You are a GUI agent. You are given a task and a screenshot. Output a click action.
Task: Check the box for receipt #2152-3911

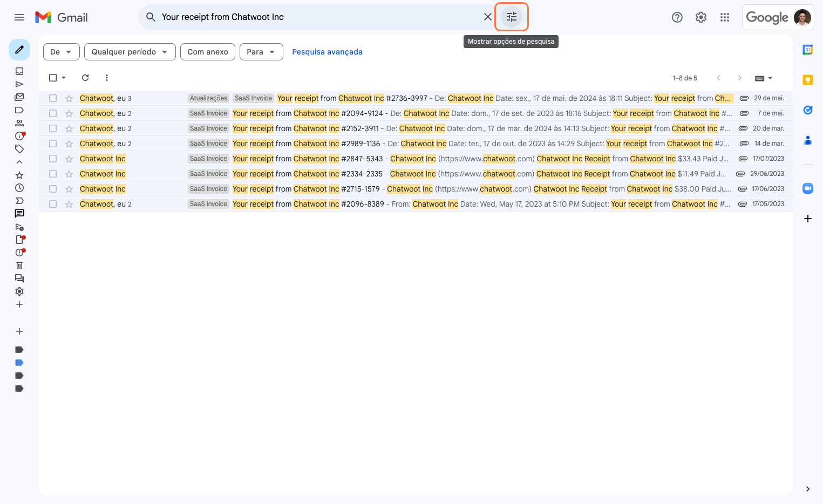(x=53, y=128)
